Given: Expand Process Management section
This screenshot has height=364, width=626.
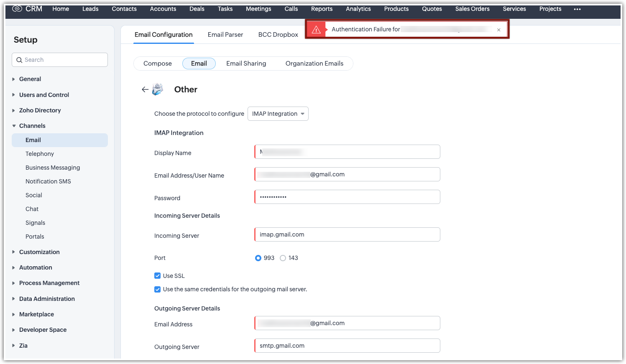Looking at the screenshot, I should tap(14, 283).
